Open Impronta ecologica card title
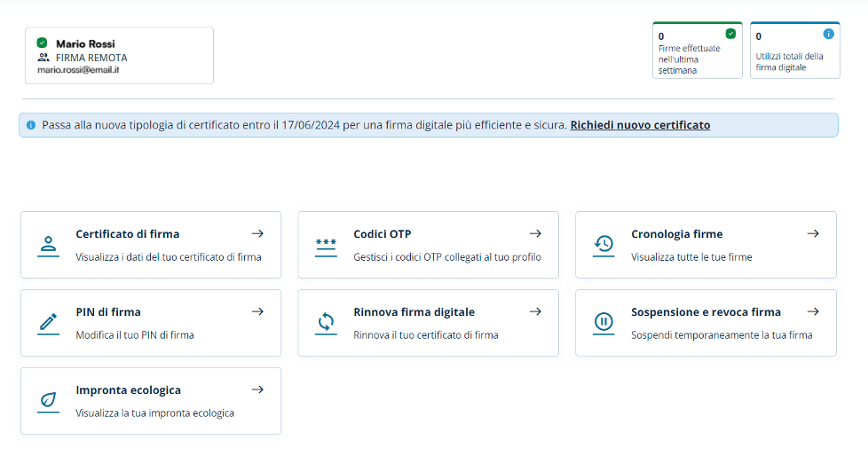This screenshot has height=464, width=868. 129,389
